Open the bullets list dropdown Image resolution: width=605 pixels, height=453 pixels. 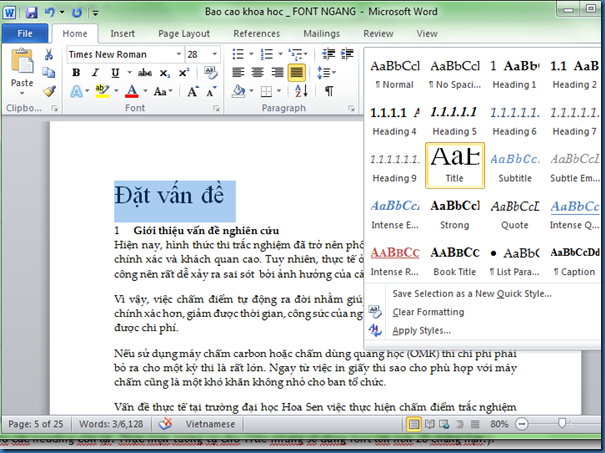point(251,54)
